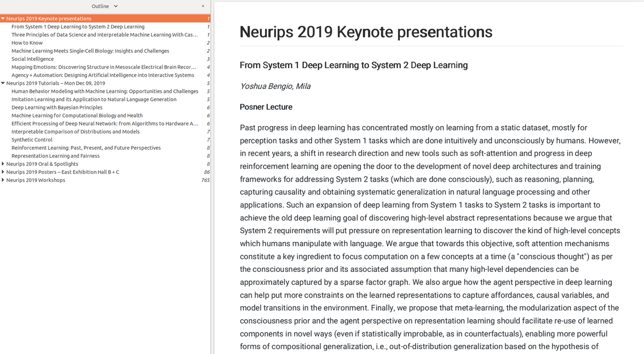This screenshot has height=354, width=644.
Task: Open Synthetic Control outline entry
Action: pyautogui.click(x=32, y=139)
